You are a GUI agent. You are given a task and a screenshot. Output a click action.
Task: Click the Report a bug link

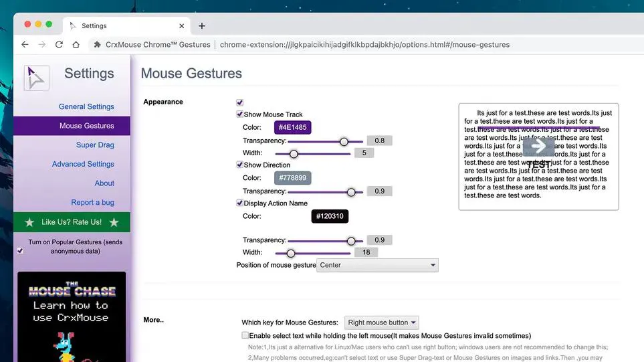pyautogui.click(x=92, y=202)
